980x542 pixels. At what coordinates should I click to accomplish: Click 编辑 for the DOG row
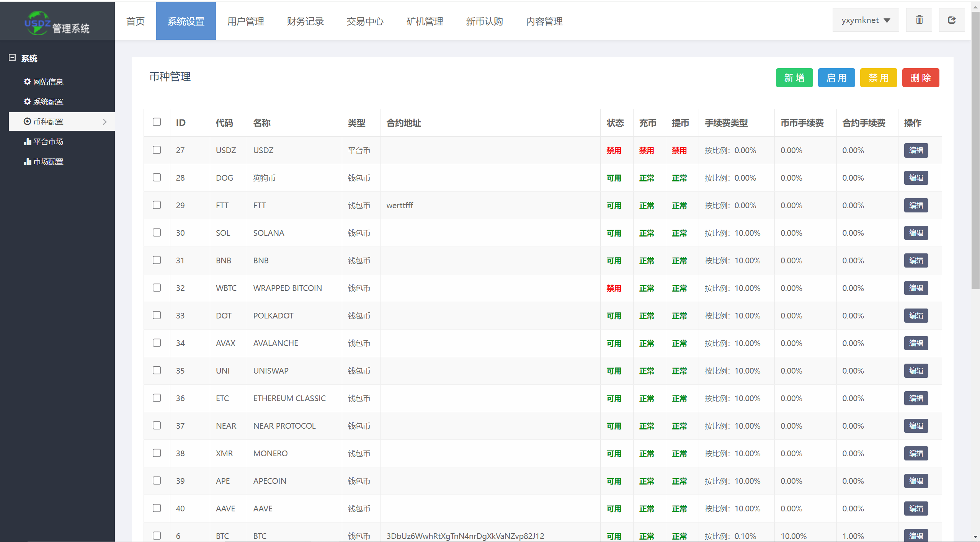tap(916, 178)
